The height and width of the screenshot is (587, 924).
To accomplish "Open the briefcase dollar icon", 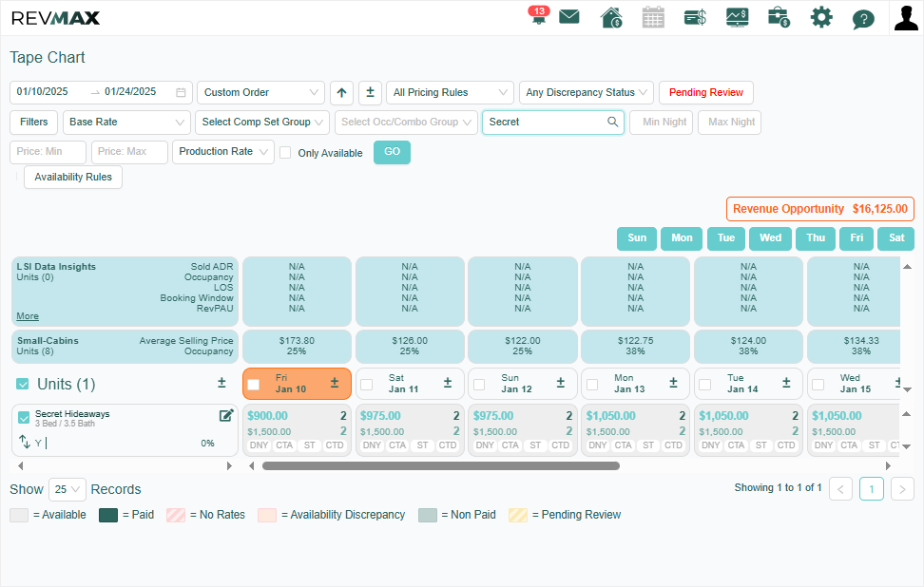I will (780, 17).
